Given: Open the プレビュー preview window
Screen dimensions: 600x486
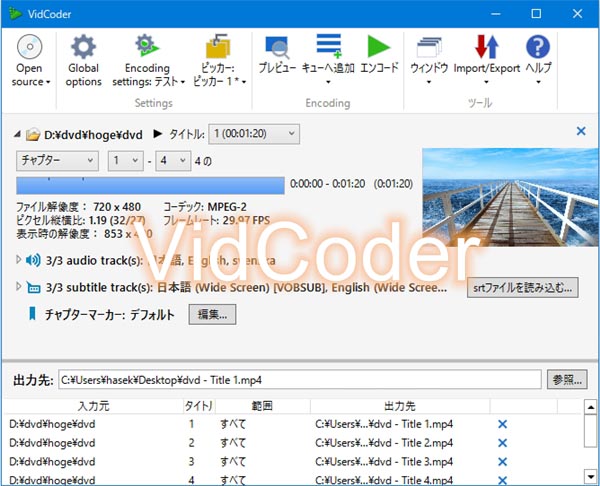Looking at the screenshot, I should click(277, 47).
